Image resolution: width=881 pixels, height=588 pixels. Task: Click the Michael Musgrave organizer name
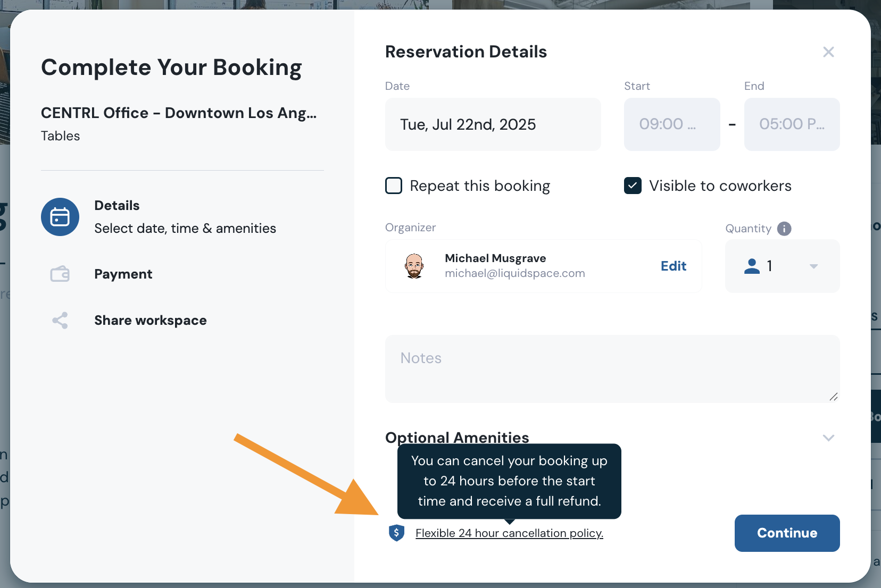pos(495,258)
